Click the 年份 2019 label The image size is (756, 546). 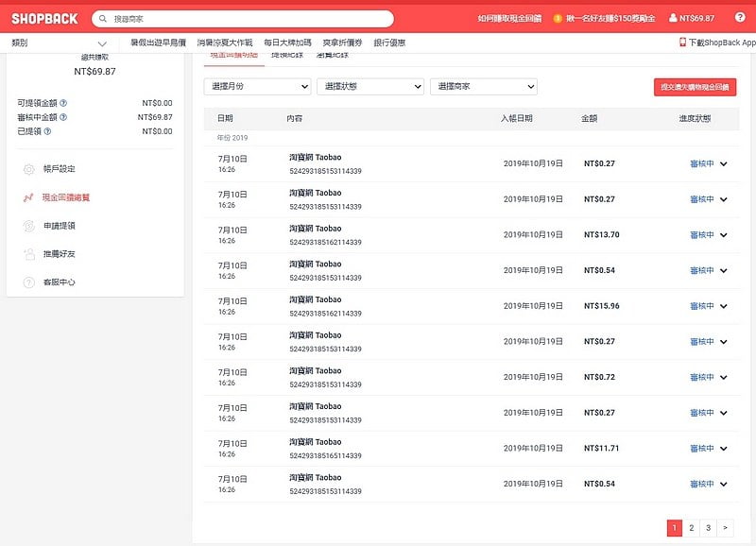click(x=232, y=138)
